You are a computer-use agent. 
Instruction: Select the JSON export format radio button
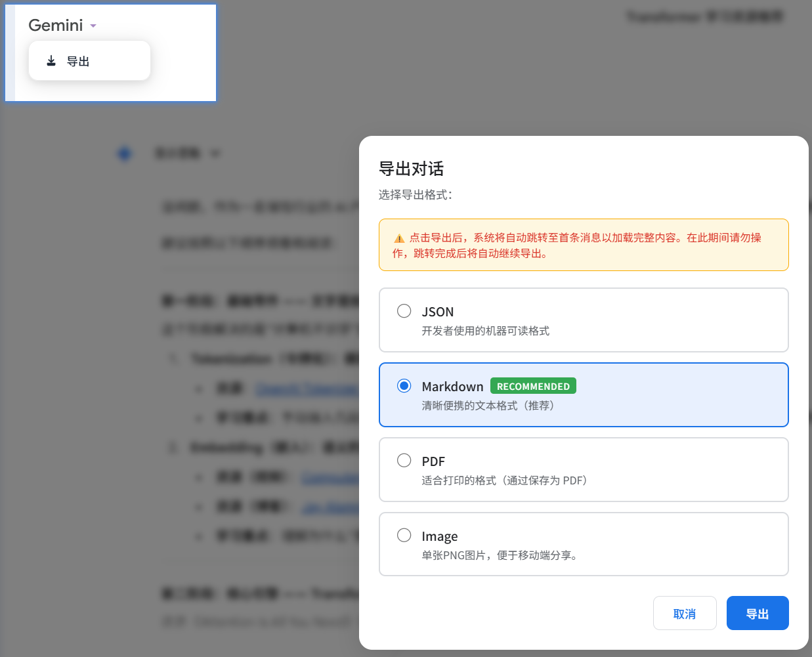[404, 311]
